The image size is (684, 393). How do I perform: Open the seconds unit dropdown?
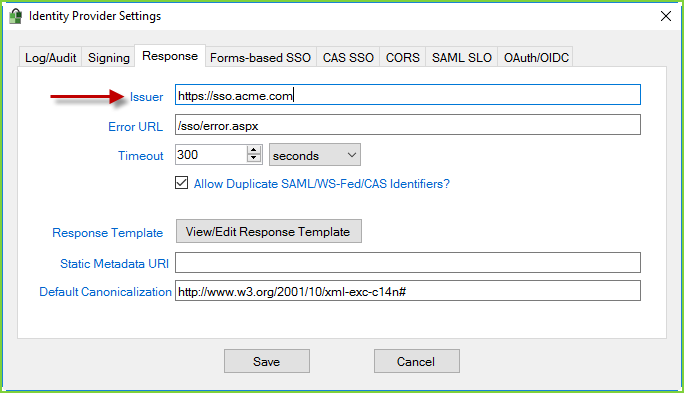click(315, 155)
